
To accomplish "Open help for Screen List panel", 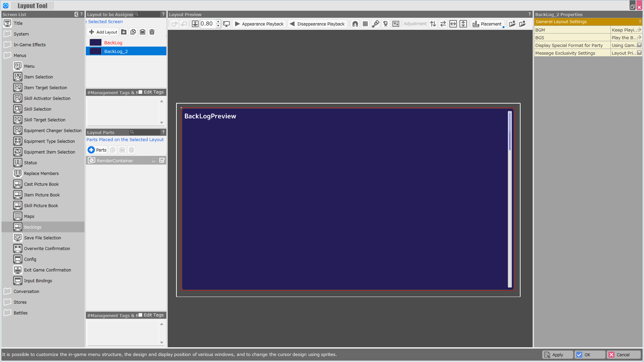I will pos(82,14).
